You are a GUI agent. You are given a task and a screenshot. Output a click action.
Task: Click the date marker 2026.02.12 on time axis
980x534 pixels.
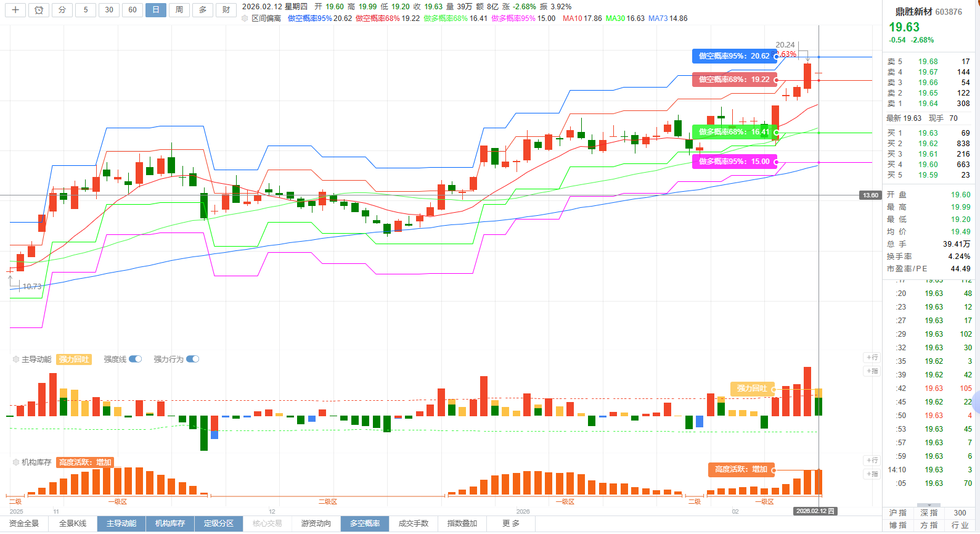tap(815, 511)
